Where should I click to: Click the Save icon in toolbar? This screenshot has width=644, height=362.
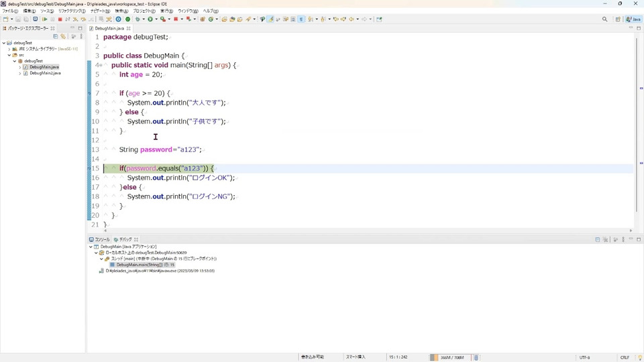pyautogui.click(x=17, y=19)
